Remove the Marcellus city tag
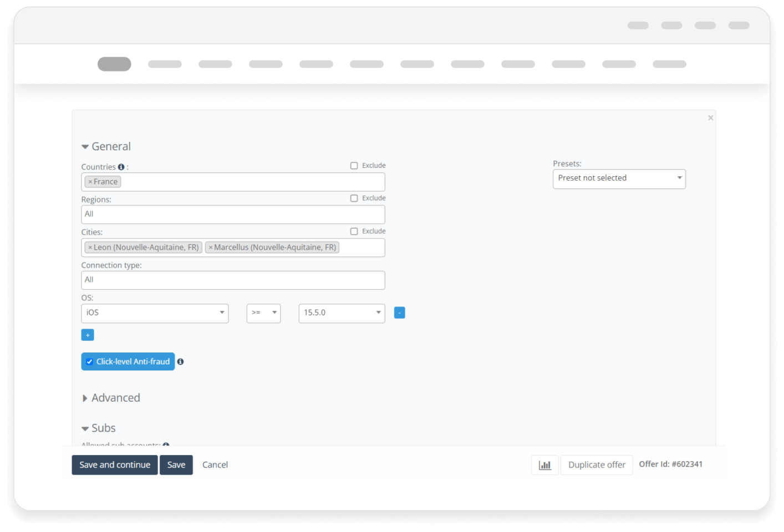Viewport: 784px width, 532px height. click(211, 248)
